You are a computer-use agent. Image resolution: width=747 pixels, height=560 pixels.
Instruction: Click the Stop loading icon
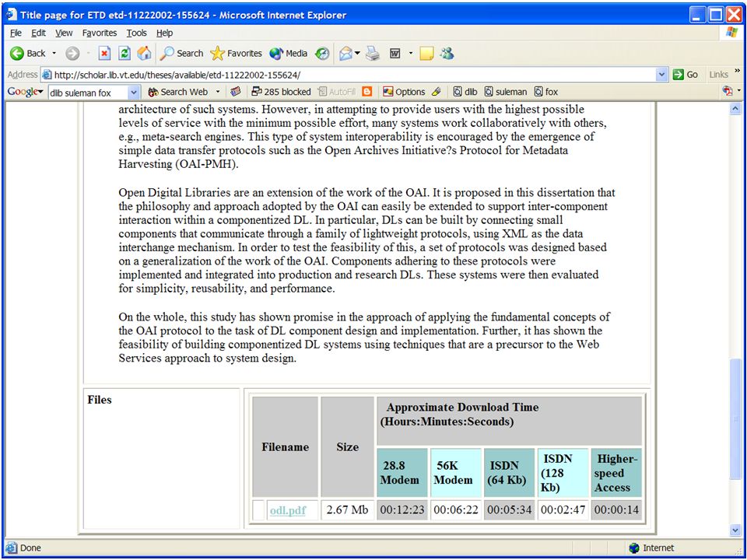coord(104,54)
